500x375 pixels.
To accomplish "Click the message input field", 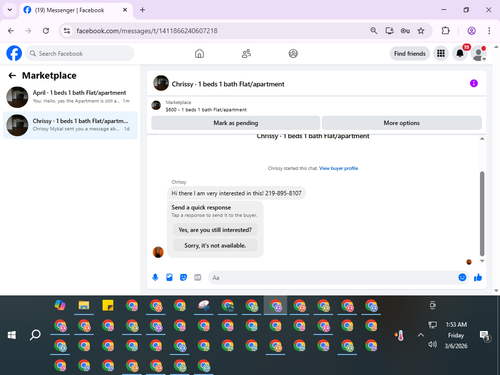I will [333, 277].
